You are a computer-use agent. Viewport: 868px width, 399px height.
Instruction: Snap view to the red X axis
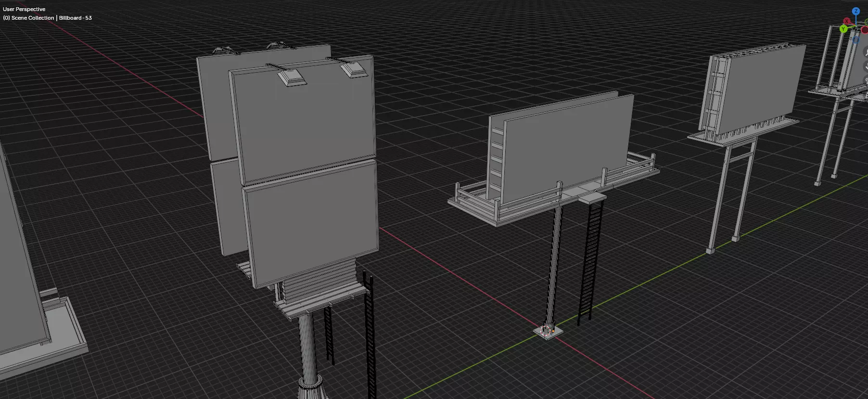847,21
